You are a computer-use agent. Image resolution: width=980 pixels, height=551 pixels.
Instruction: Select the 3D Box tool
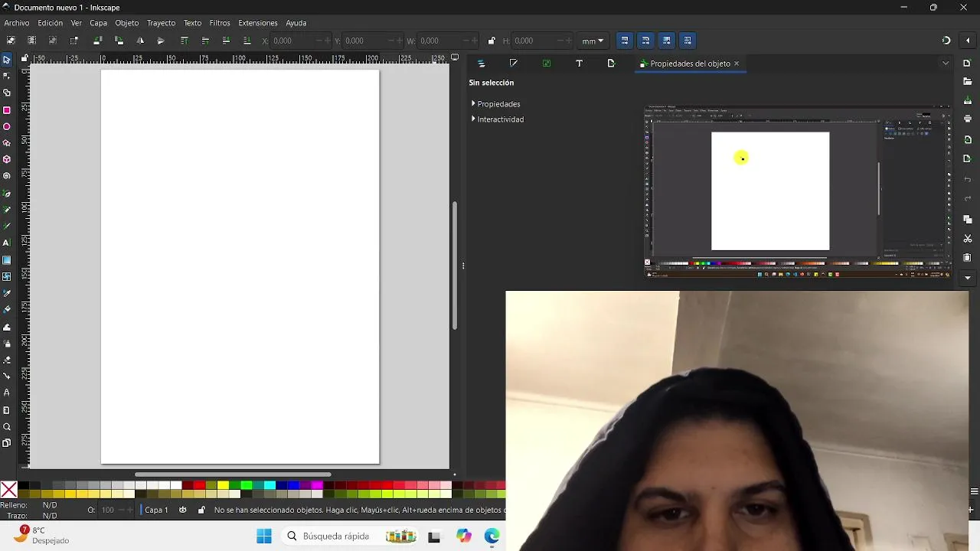(x=7, y=159)
